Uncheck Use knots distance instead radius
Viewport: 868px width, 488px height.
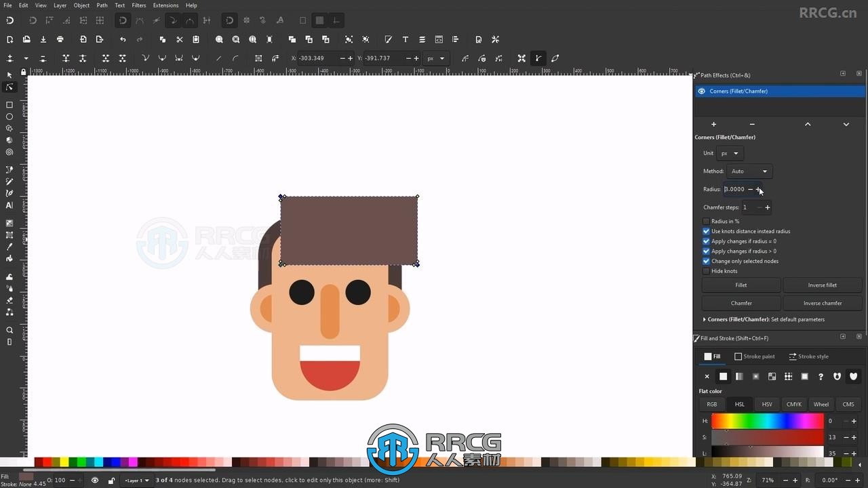706,231
